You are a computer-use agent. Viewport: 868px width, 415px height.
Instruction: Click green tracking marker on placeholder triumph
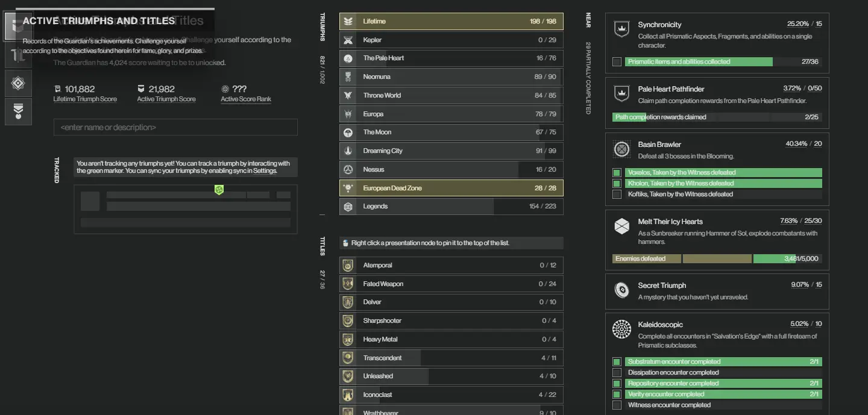click(219, 190)
